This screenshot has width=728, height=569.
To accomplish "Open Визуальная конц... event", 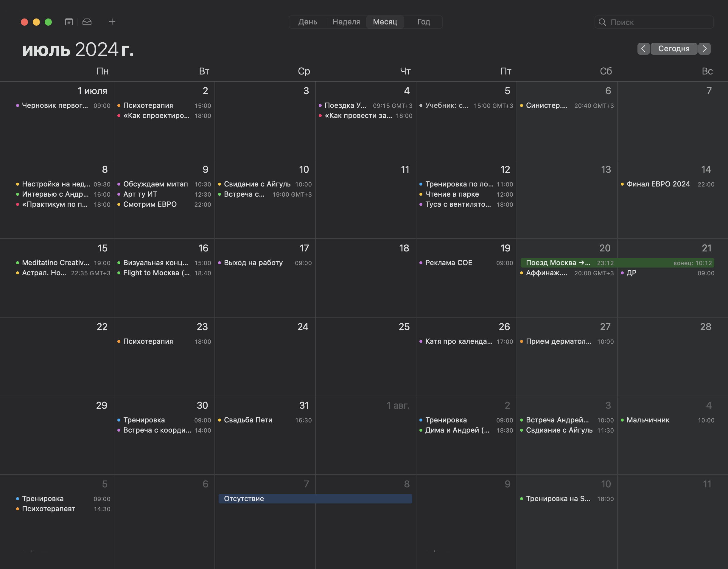I will (x=164, y=263).
